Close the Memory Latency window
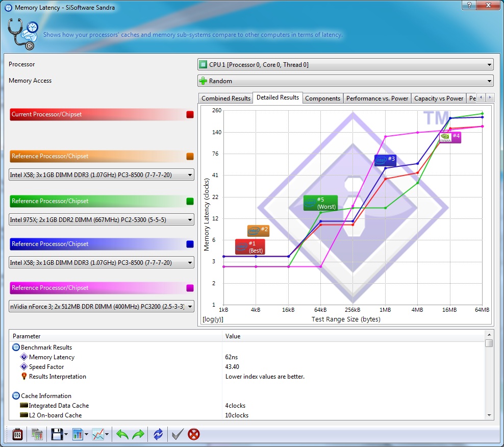The width and height of the screenshot is (504, 447). tap(488, 5)
